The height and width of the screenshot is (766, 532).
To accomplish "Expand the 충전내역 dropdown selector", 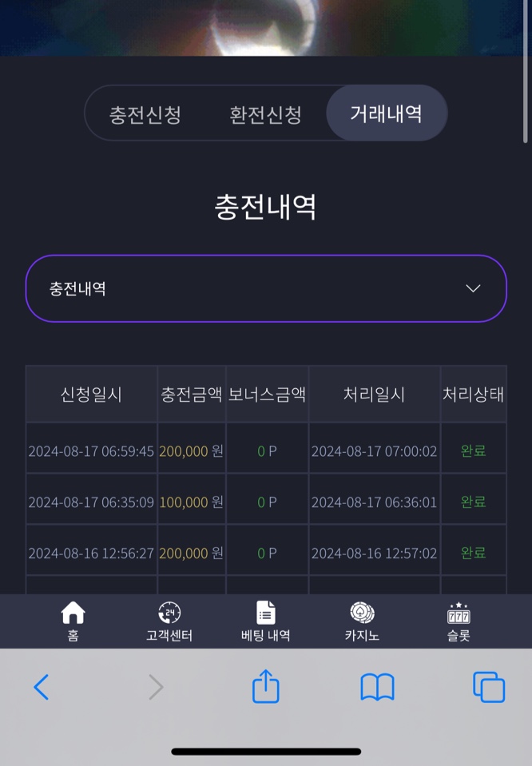I will click(x=266, y=288).
